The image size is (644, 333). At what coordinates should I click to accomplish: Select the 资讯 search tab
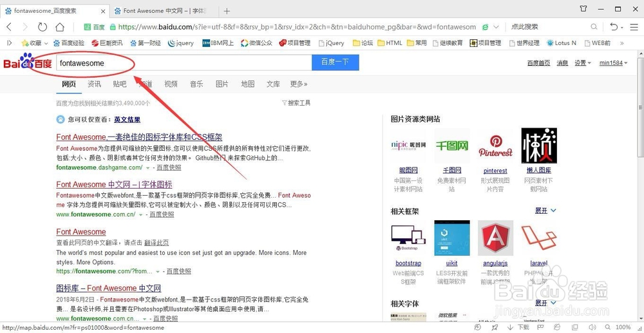(x=94, y=84)
